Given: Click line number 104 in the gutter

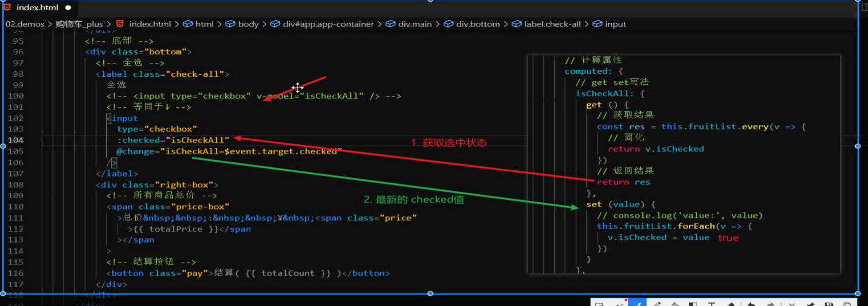Looking at the screenshot, I should click(x=16, y=140).
